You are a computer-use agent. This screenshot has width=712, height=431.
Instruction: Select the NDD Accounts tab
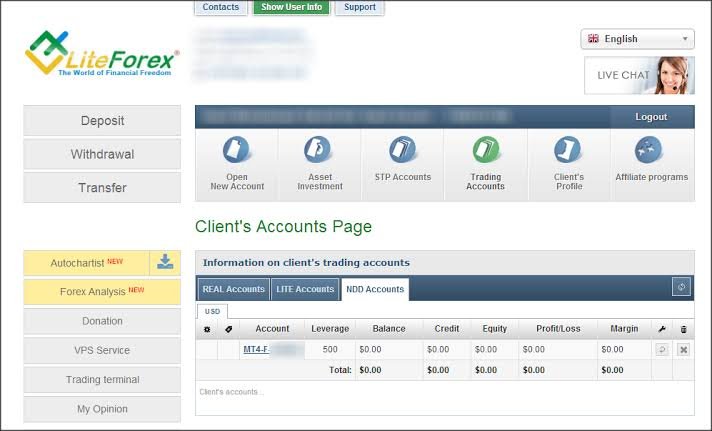tap(375, 289)
